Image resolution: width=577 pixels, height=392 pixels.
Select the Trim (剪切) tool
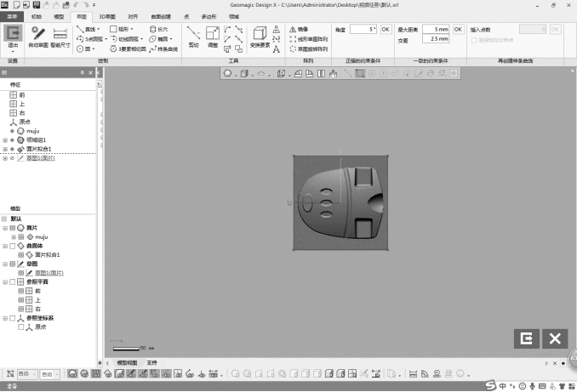coord(193,37)
